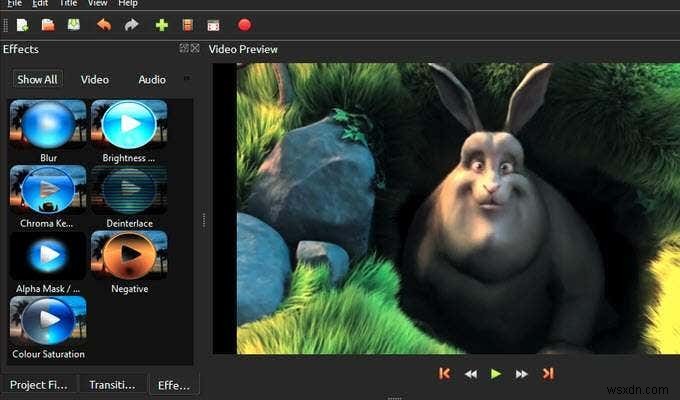This screenshot has height=400, width=680.
Task: Export video with the red circle button
Action: click(245, 25)
